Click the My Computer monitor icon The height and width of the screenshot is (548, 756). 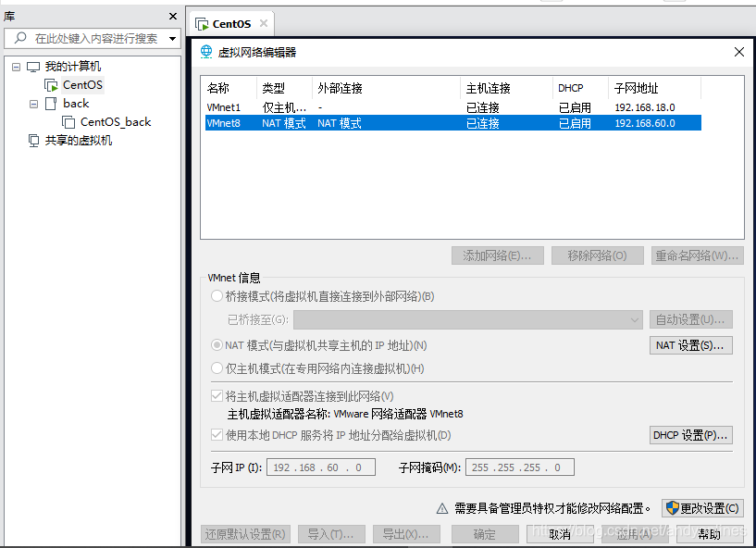[33, 67]
